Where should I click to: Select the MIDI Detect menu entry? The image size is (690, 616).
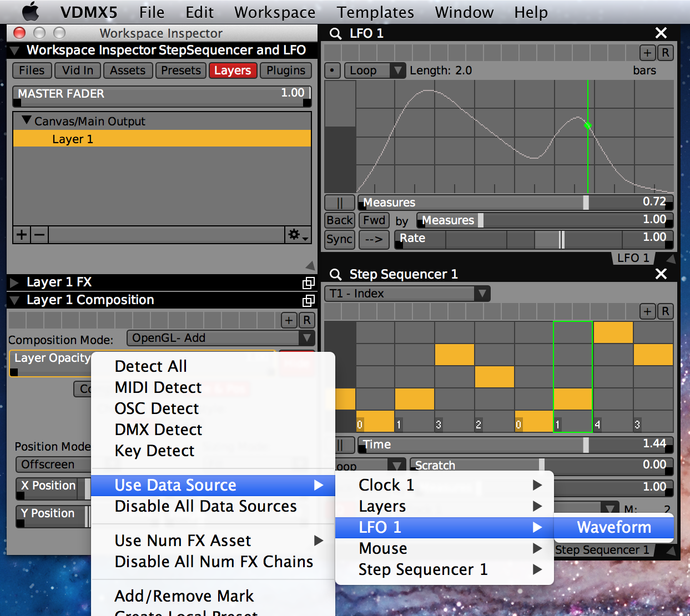pos(158,387)
